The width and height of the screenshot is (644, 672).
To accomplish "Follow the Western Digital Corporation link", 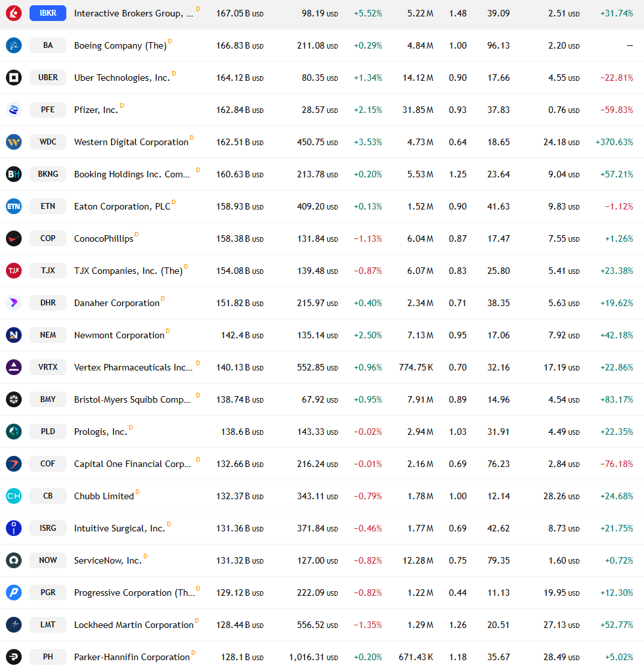I will pos(131,143).
